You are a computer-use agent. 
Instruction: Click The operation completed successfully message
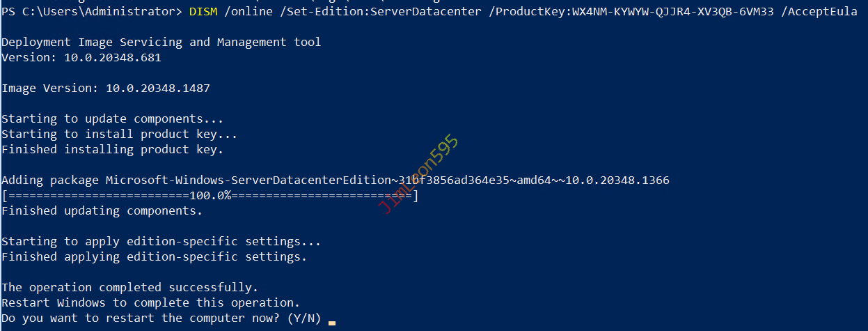[130, 288]
